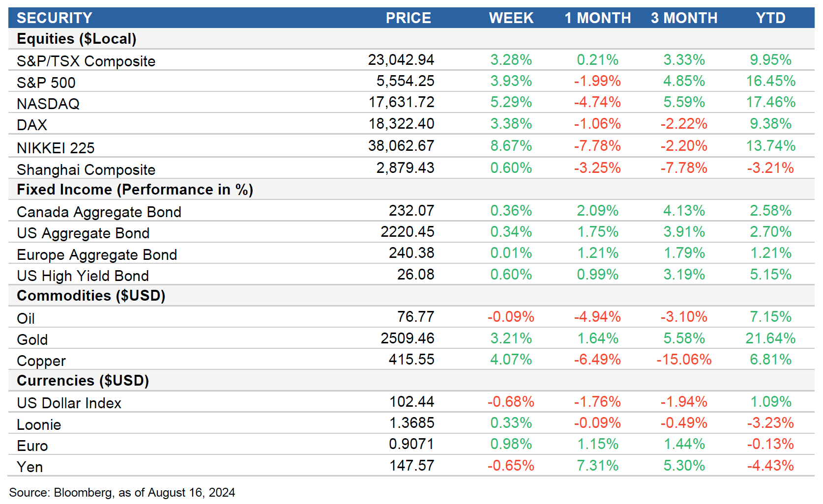This screenshot has width=823, height=504.
Task: Select the Yen row label
Action: coord(29,467)
